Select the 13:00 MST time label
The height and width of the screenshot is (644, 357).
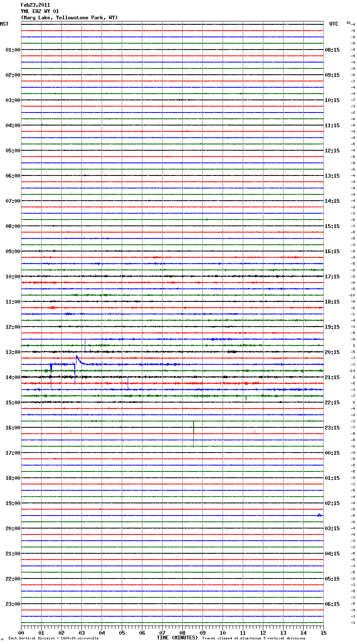pos(13,352)
